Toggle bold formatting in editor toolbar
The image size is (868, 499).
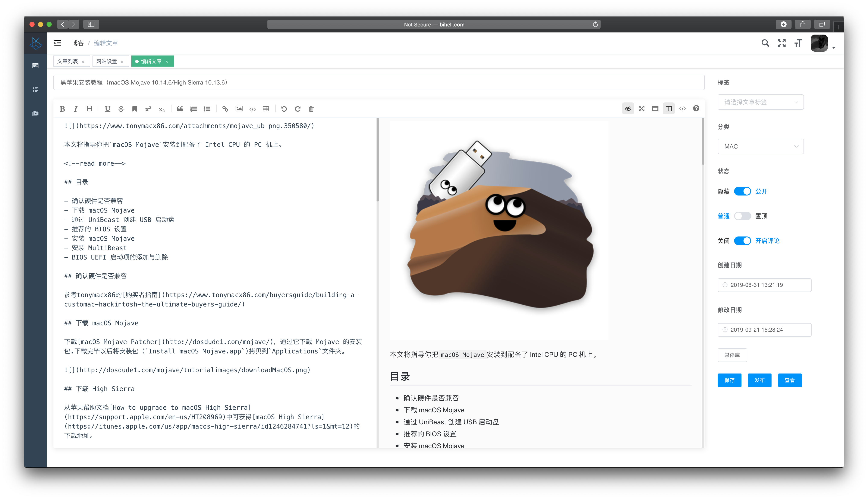[x=62, y=109]
